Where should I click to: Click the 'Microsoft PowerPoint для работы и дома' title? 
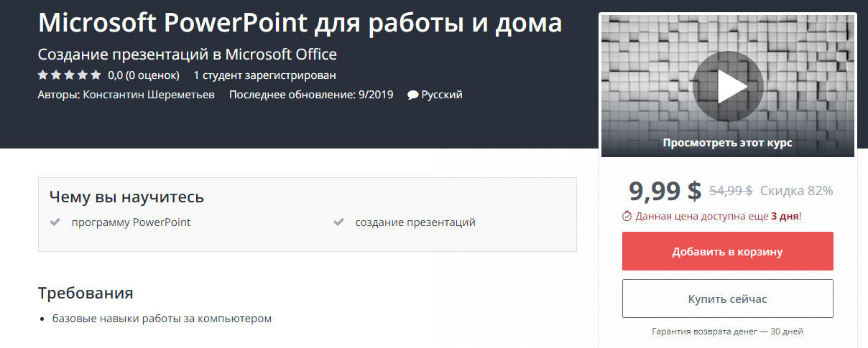tap(300, 23)
